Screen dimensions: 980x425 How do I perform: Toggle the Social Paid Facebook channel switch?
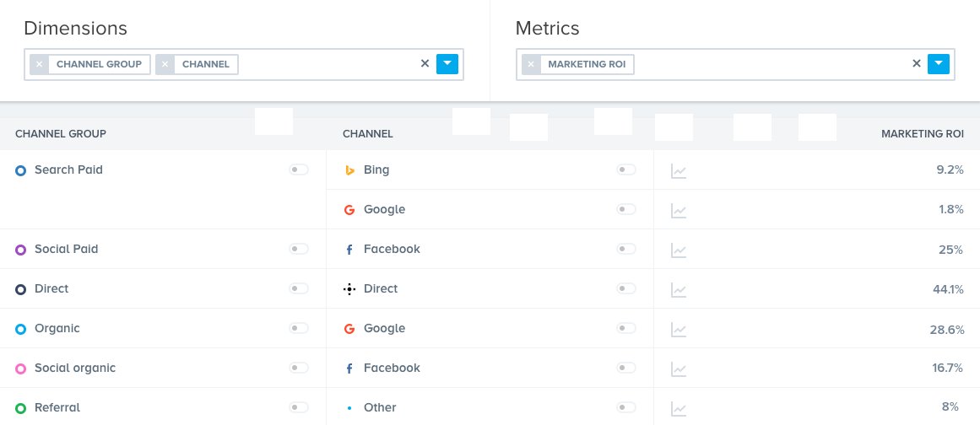(x=626, y=249)
